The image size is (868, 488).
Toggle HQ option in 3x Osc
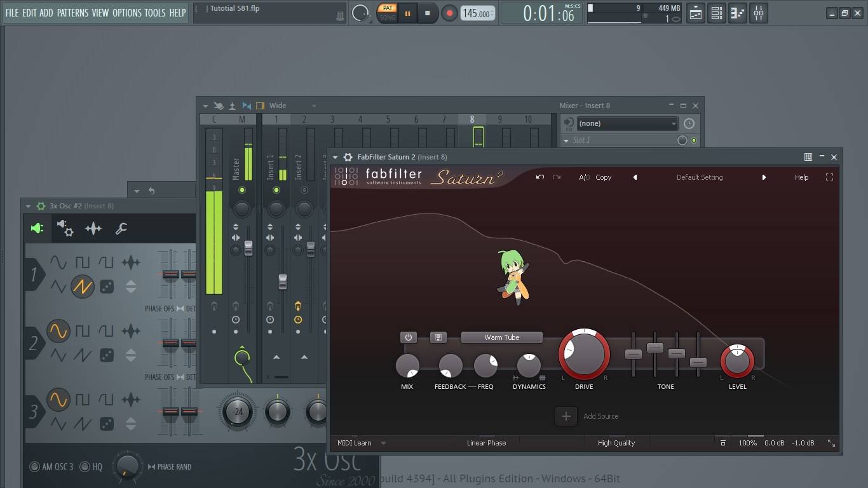[92, 467]
